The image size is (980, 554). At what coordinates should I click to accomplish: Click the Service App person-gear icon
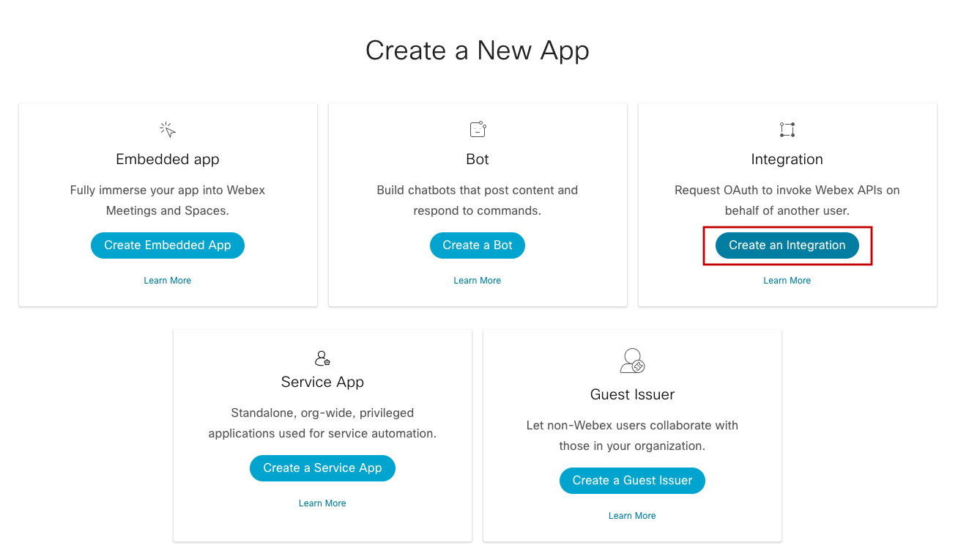[x=322, y=358]
